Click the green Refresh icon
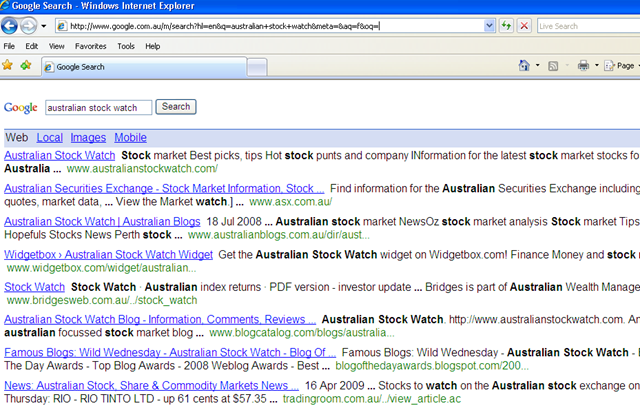The image size is (640, 408). [x=506, y=26]
